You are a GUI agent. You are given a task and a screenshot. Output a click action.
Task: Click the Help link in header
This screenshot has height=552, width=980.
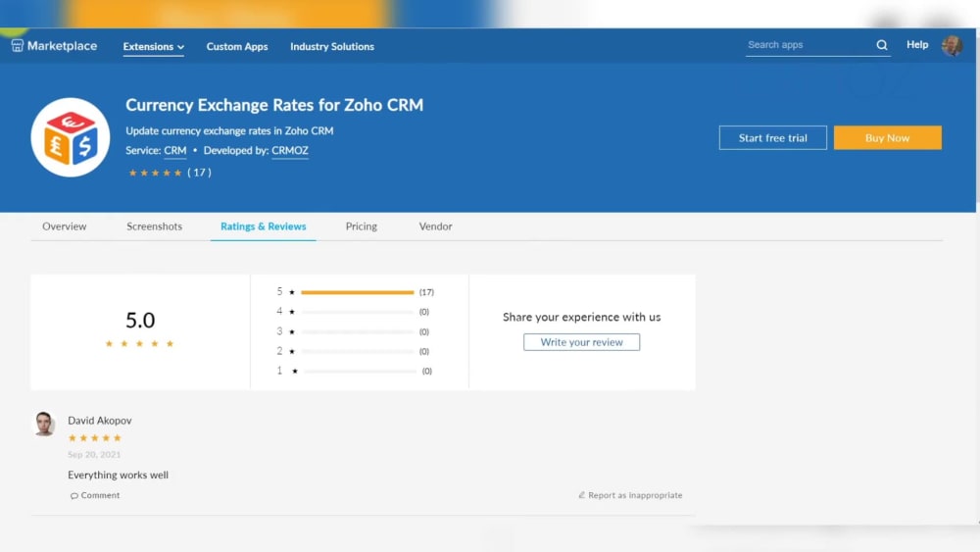pos(917,45)
